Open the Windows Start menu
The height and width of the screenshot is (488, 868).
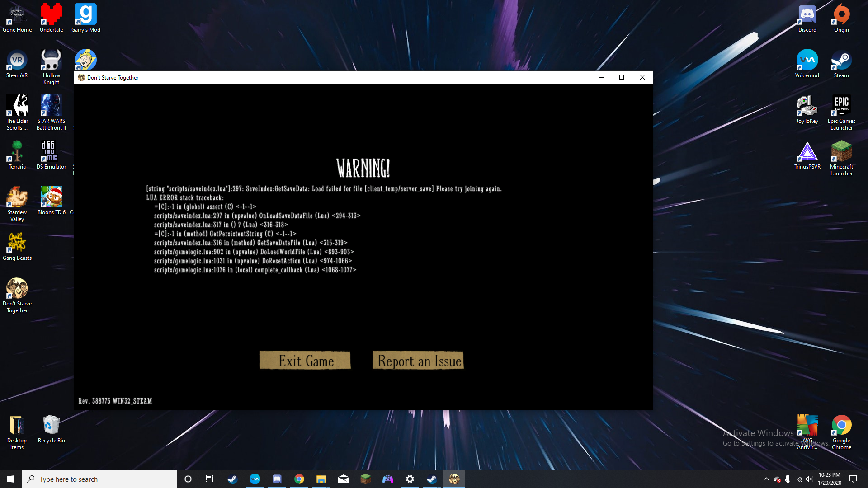(11, 479)
